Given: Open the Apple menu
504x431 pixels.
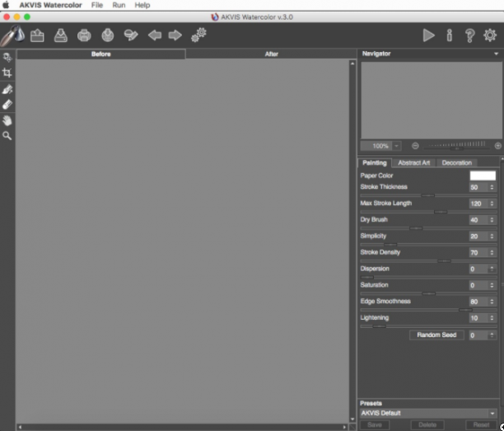Looking at the screenshot, I should (6, 5).
